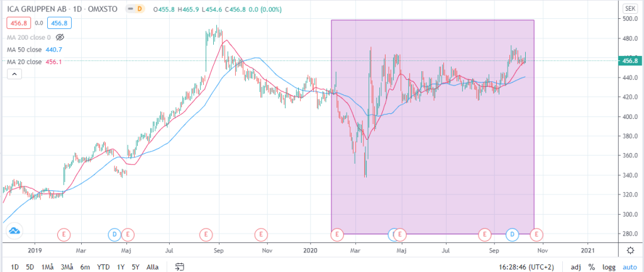The height and width of the screenshot is (272, 644).
Task: Toggle the adj price adjustment option
Action: coord(575,267)
